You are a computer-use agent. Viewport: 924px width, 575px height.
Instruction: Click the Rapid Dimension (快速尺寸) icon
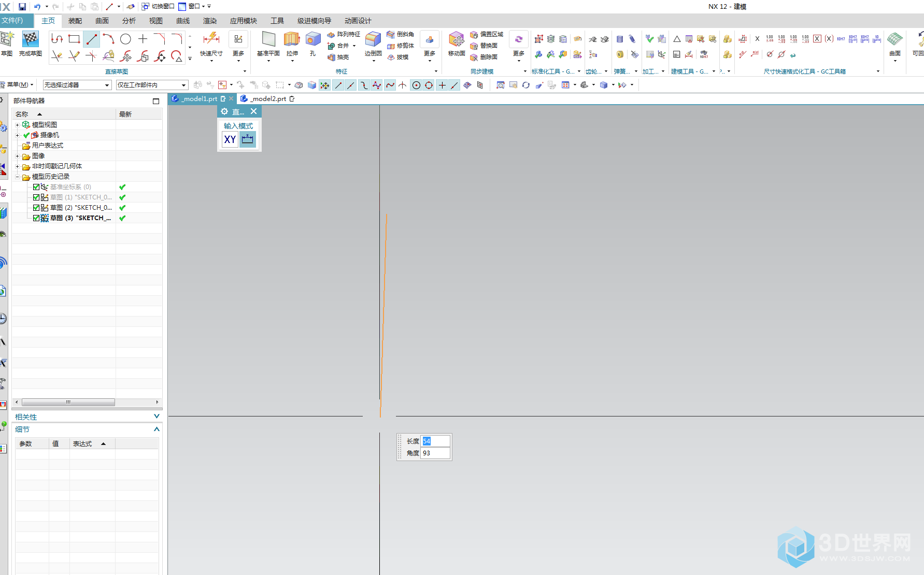coord(211,39)
